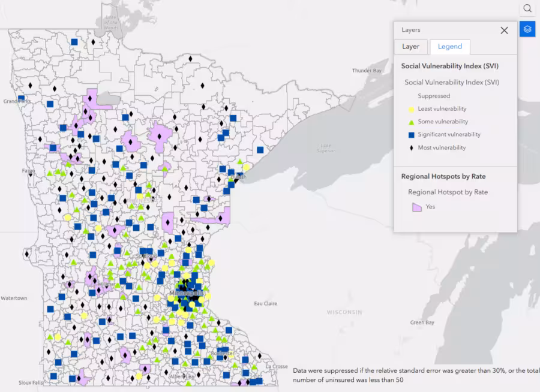Click the blue square Significant vulnerability symbol
The width and height of the screenshot is (540, 392).
pyautogui.click(x=411, y=134)
